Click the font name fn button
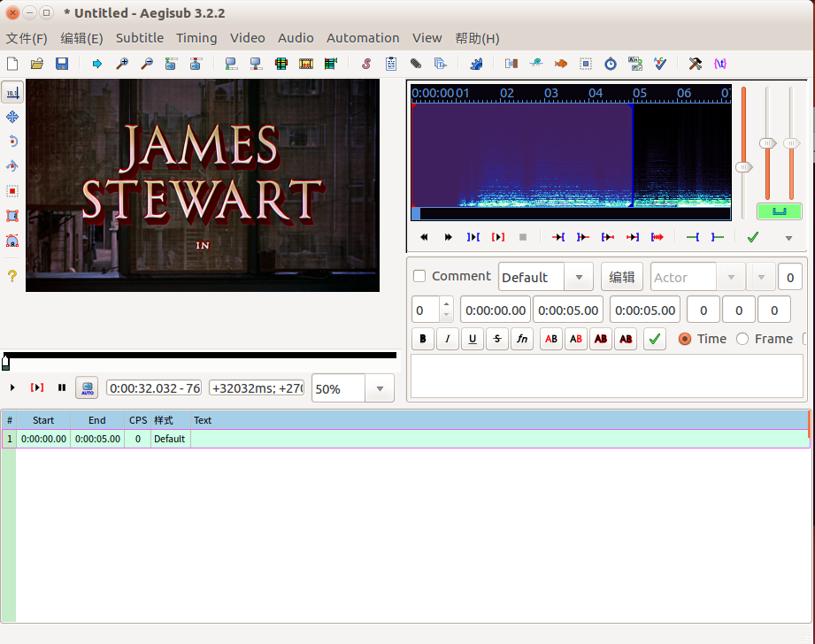 522,339
